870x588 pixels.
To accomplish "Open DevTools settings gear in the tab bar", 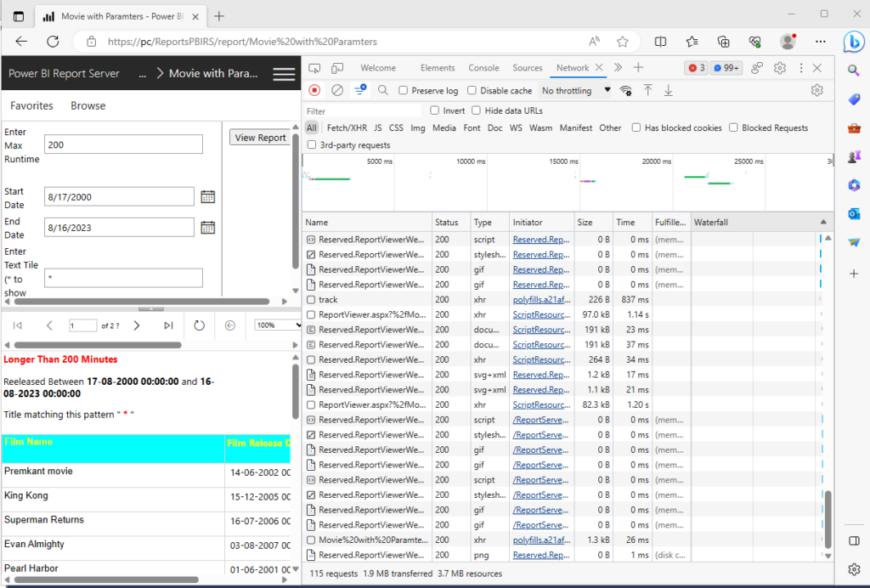I will [x=780, y=68].
